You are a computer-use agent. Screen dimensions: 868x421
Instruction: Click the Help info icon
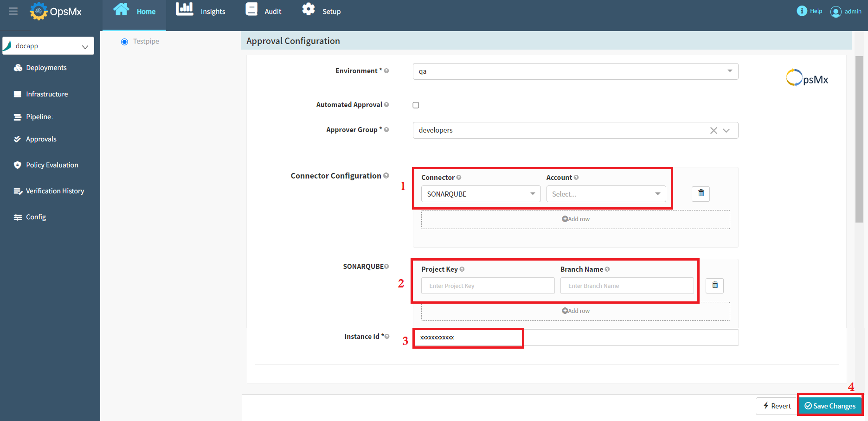point(802,11)
